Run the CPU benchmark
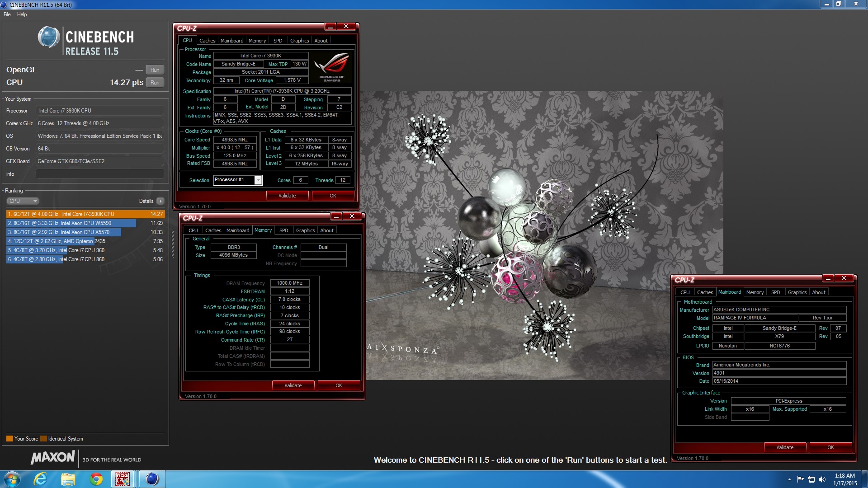The height and width of the screenshot is (488, 868). click(x=155, y=83)
